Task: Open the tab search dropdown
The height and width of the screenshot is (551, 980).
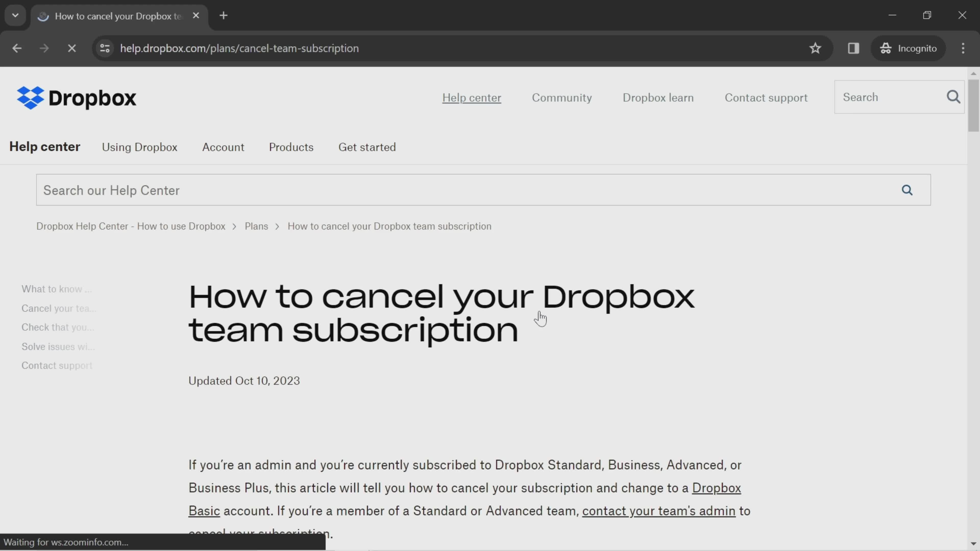Action: (15, 16)
